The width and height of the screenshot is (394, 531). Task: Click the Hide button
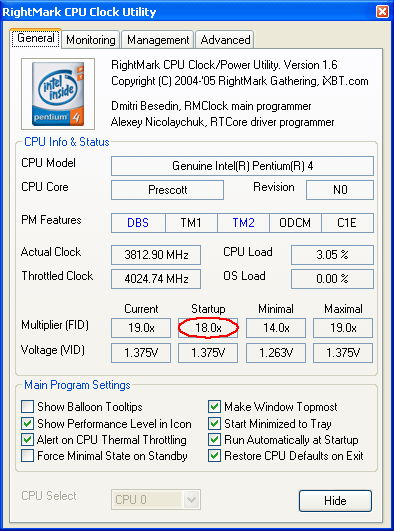pos(335,501)
